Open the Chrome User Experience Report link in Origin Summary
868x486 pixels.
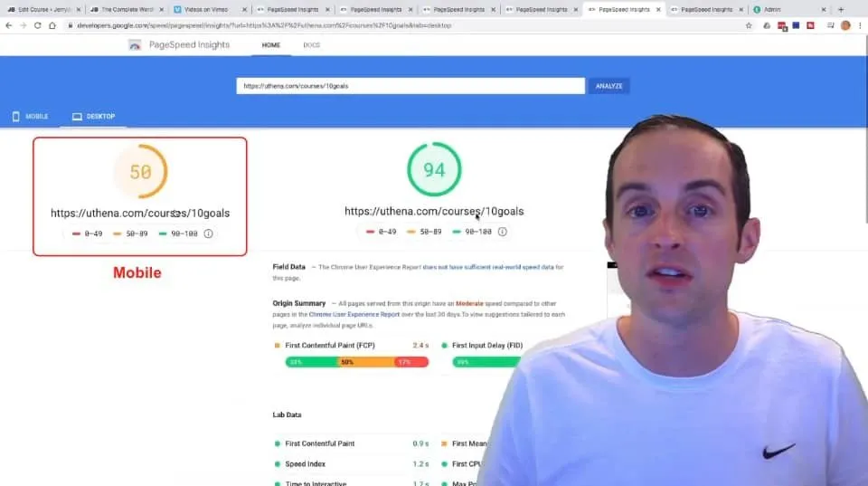click(354, 314)
